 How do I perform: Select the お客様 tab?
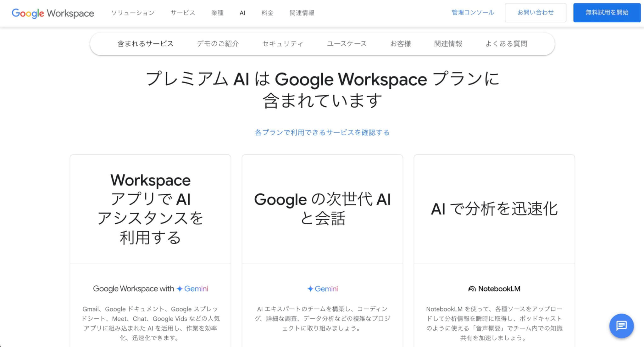point(401,44)
